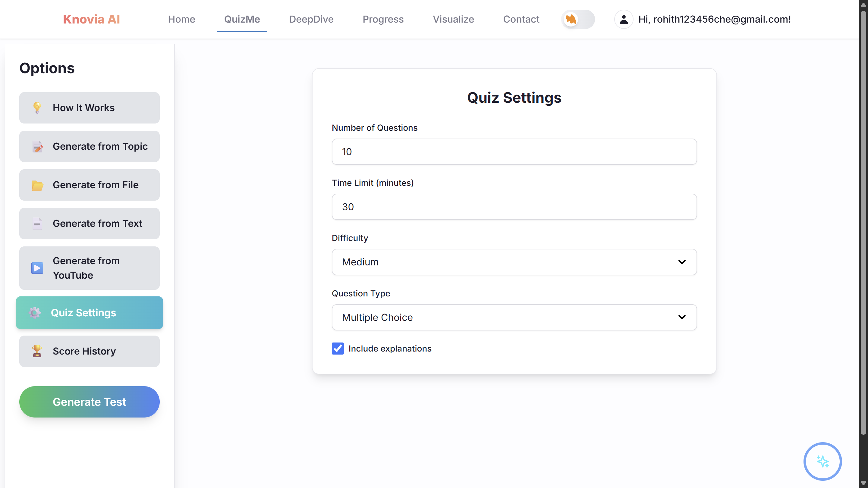The height and width of the screenshot is (488, 868).
Task: Uncheck the Include explanations checkbox
Action: pos(338,349)
